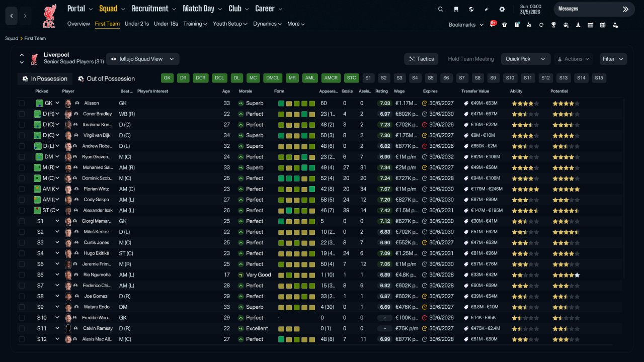
Task: Click the small Liverpool crest beside Senior Squad Players
Action: coord(34,59)
